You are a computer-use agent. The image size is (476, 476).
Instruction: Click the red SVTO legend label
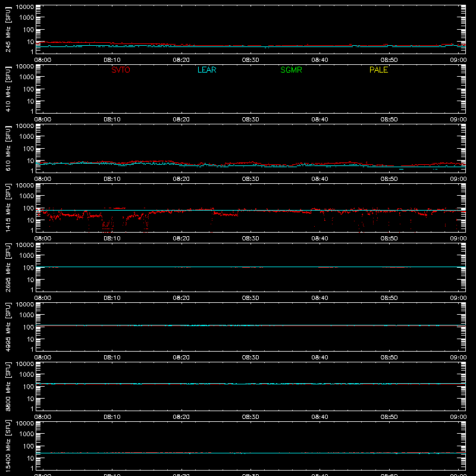coord(121,70)
